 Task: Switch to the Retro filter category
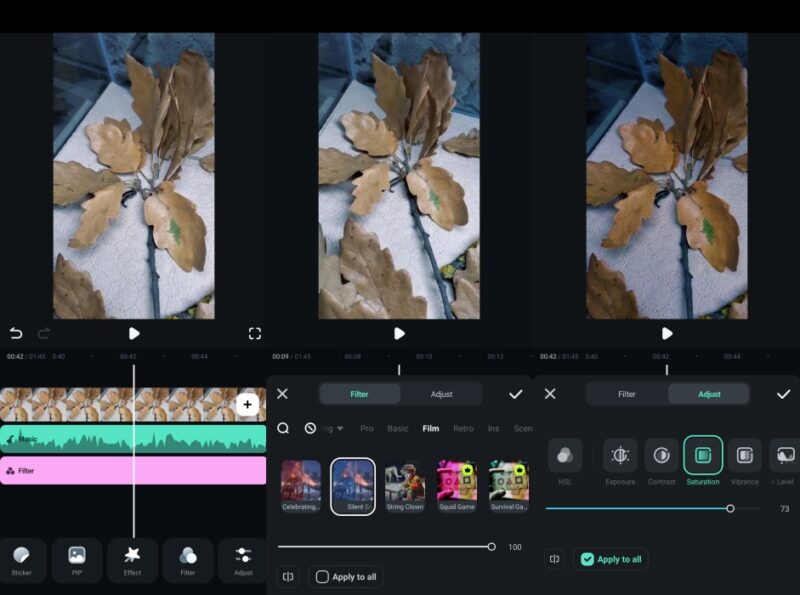463,427
